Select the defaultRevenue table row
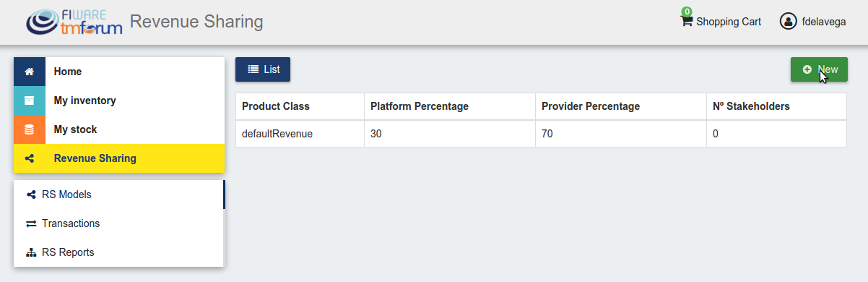The width and height of the screenshot is (868, 282). pos(541,134)
